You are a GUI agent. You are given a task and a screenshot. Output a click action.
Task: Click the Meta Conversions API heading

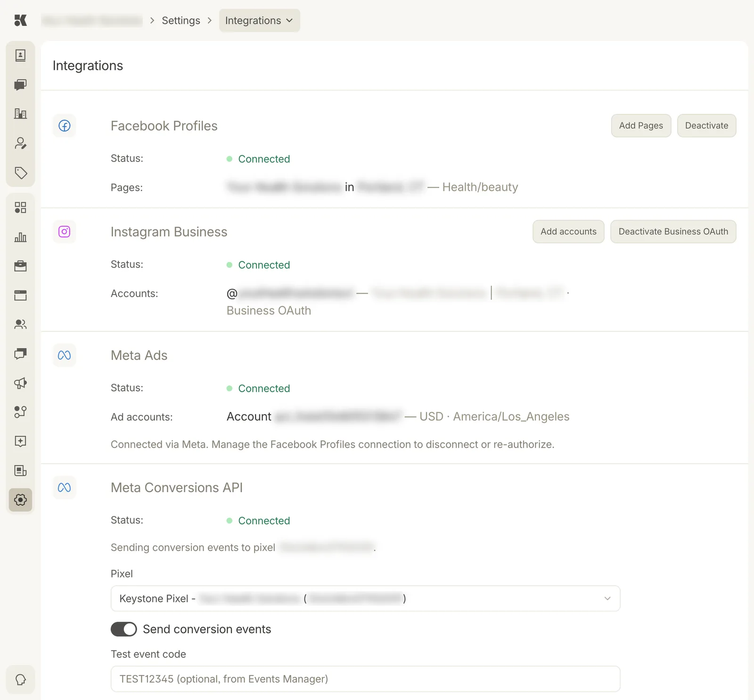(x=177, y=487)
